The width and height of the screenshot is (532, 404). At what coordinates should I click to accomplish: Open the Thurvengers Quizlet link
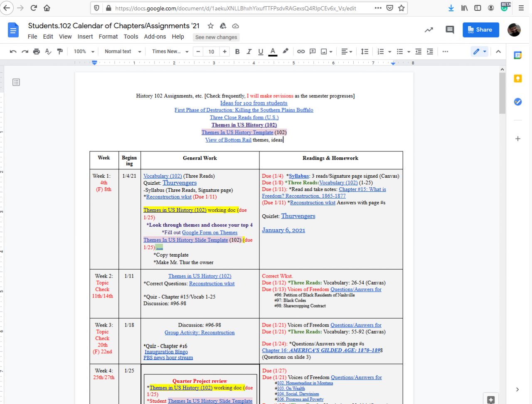tap(180, 183)
